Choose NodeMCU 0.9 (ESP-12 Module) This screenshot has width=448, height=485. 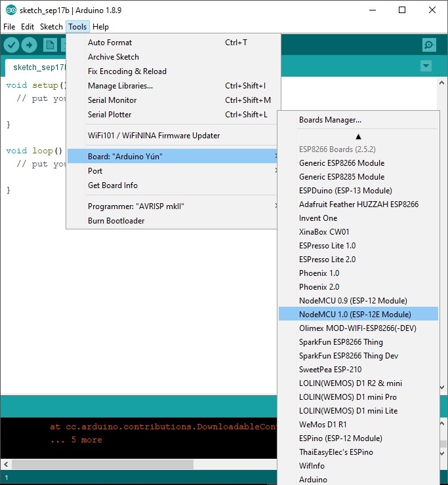[x=358, y=301]
